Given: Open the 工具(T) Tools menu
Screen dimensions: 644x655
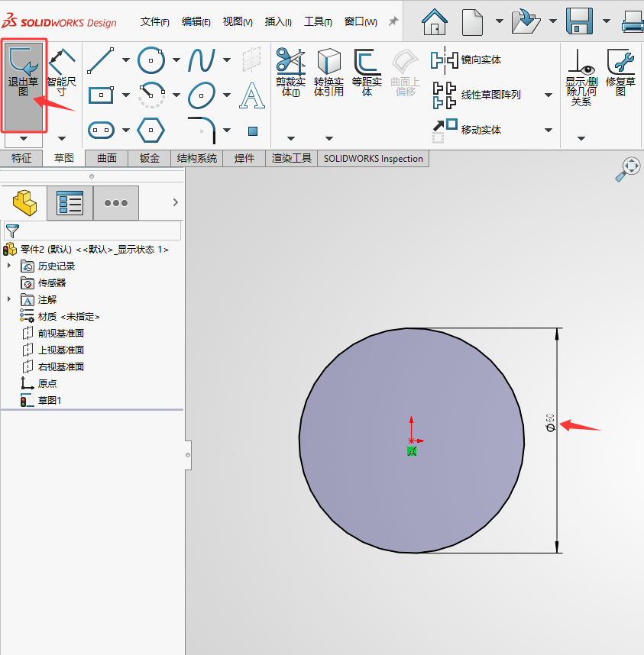Looking at the screenshot, I should [318, 21].
